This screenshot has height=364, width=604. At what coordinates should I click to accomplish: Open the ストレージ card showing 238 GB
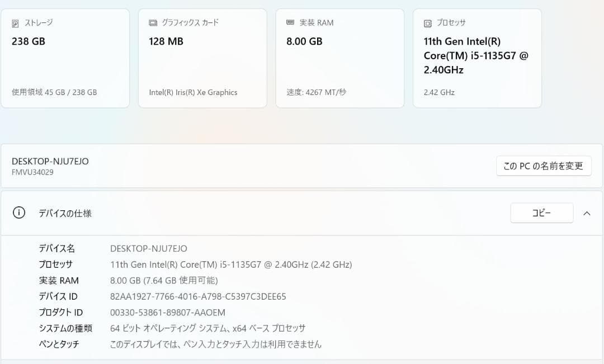[65, 56]
